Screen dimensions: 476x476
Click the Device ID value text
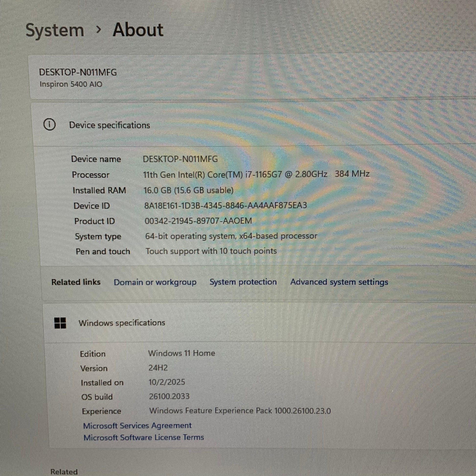[226, 205]
